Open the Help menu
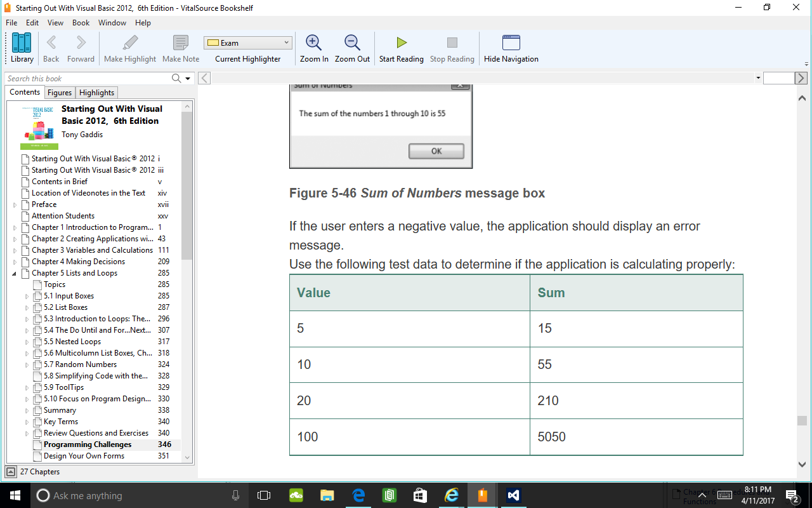This screenshot has height=508, width=812. pos(143,23)
